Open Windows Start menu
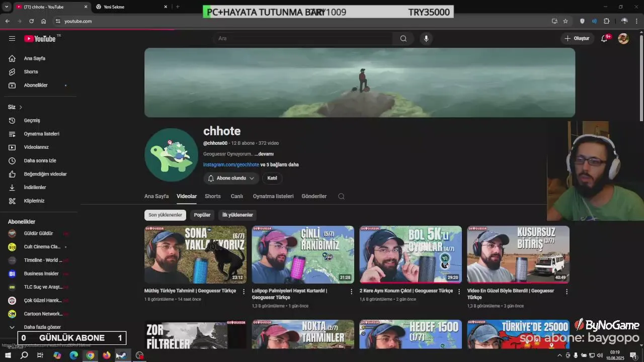This screenshot has width=644, height=362. click(x=8, y=355)
